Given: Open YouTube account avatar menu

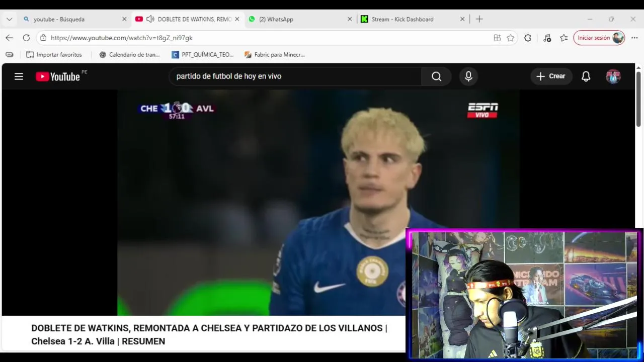Looking at the screenshot, I should [x=613, y=76].
